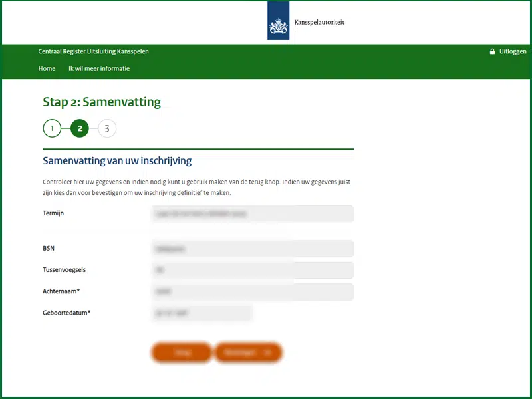Click Centraal Register Uitsluiting Kansspelen title link
Image resolution: width=532 pixels, height=399 pixels.
93,51
